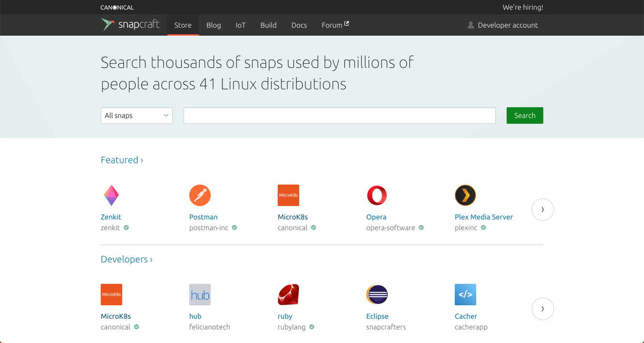Click the zenkit publisher text

click(110, 228)
